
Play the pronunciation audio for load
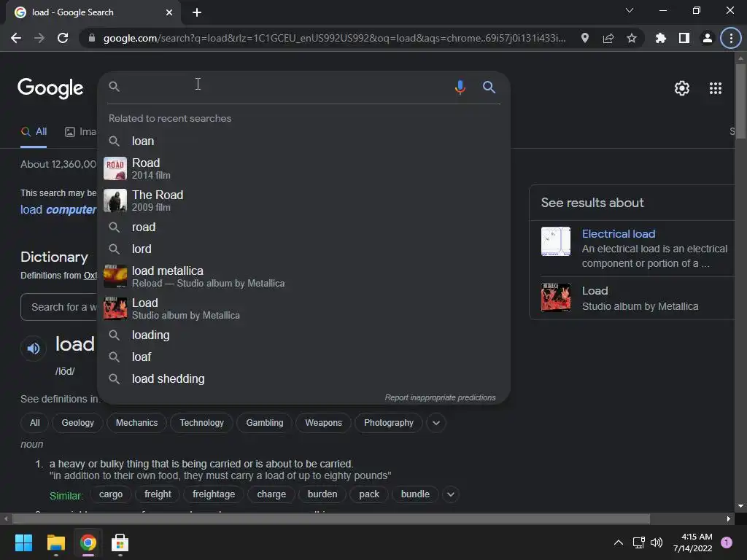(34, 348)
